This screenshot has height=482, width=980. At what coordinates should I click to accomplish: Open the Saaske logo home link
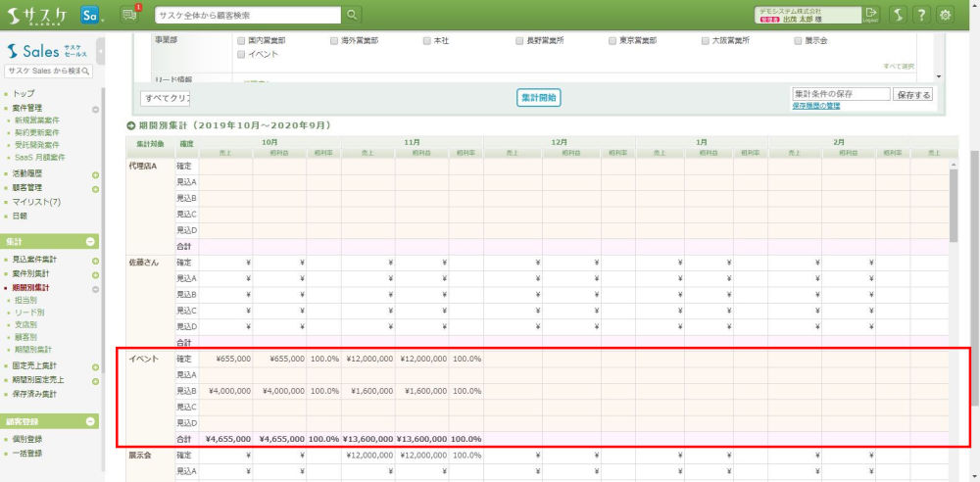[x=37, y=15]
